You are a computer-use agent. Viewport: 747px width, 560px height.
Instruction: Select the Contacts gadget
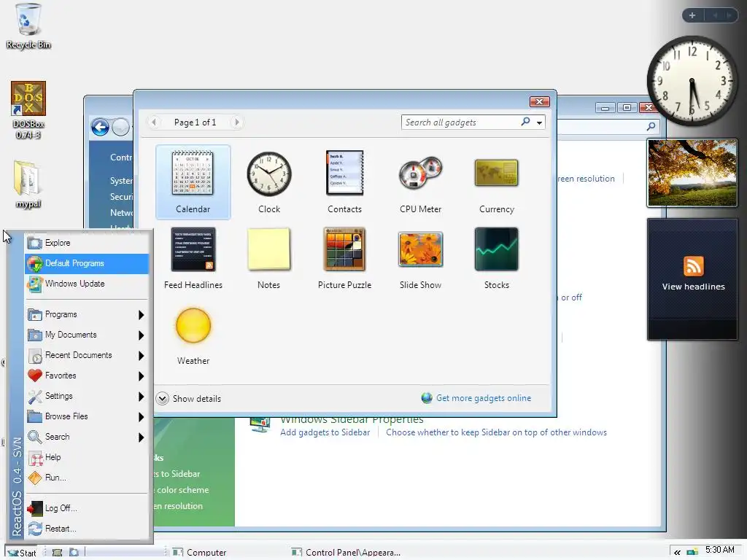344,182
